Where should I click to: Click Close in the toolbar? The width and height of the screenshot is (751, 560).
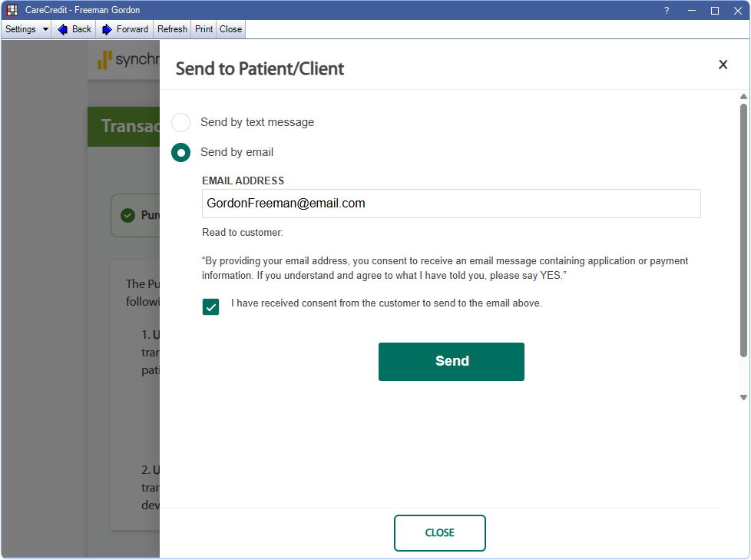230,29
